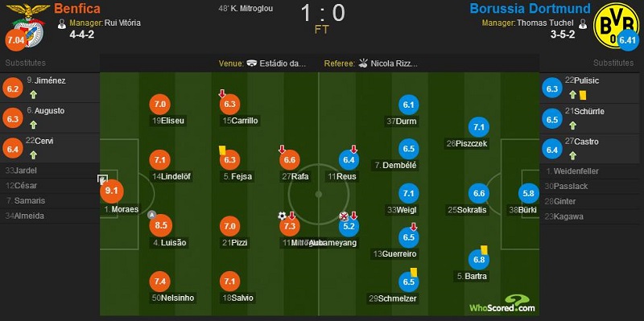Click the stadium icon beside Venue
Image resolution: width=644 pixels, height=321 pixels.
[252, 64]
